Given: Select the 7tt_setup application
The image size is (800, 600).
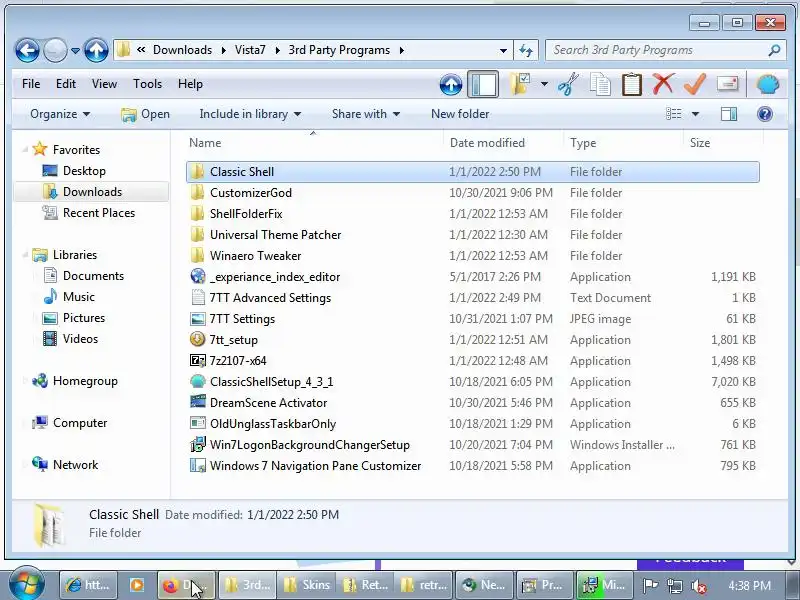Looking at the screenshot, I should pos(472,340).
